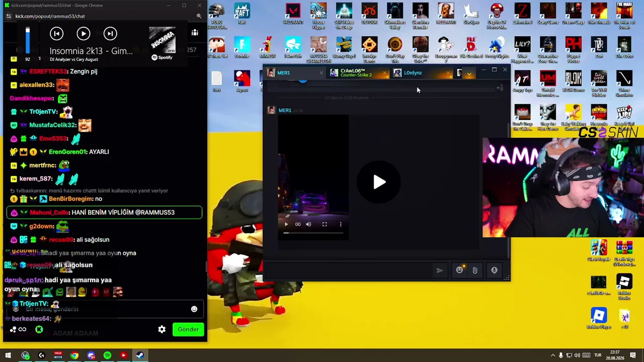The image size is (644, 362).
Task: Open the channel points infinity icon
Action: click(x=22, y=330)
